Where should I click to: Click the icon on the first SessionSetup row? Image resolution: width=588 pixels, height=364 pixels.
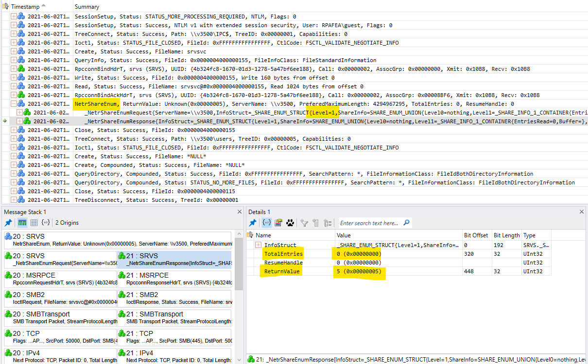click(x=21, y=16)
